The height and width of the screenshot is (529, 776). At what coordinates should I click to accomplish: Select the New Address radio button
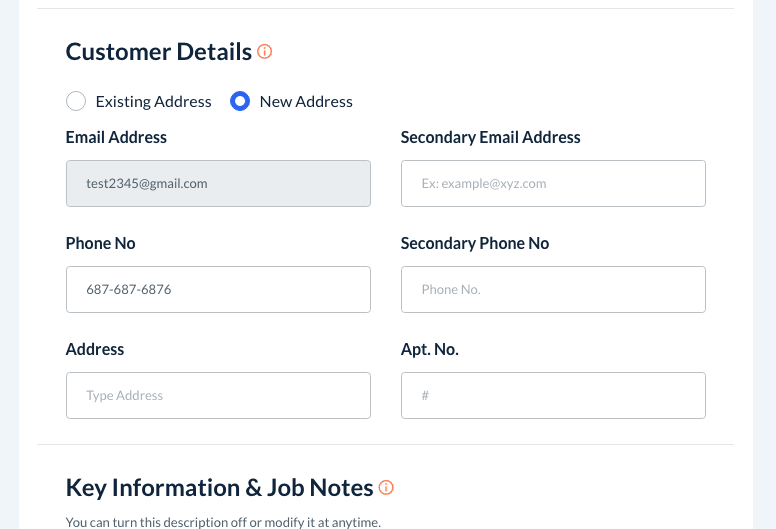click(240, 101)
